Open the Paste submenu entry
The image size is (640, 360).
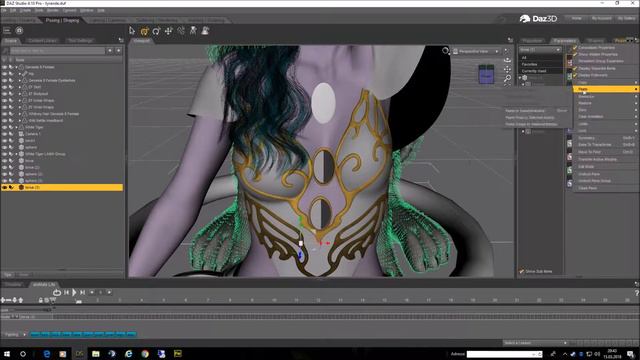click(x=606, y=89)
